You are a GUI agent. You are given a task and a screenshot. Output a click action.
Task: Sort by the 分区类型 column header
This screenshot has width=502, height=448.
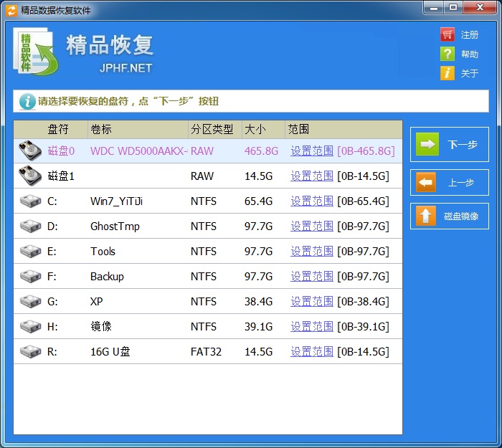click(212, 129)
